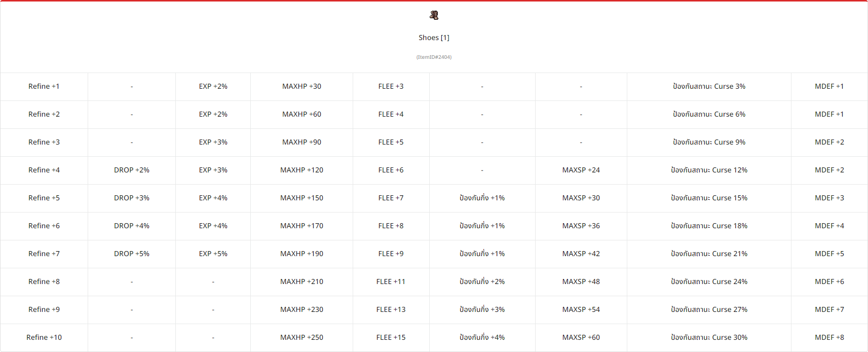
Task: Click the ItemID#2404 label
Action: pyautogui.click(x=434, y=57)
